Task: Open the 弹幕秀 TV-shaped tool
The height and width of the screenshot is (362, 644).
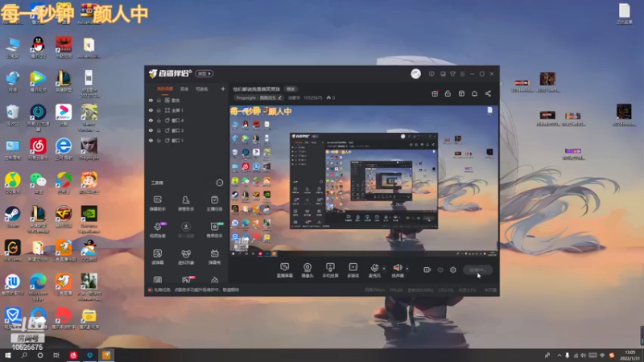Action: pos(214,257)
